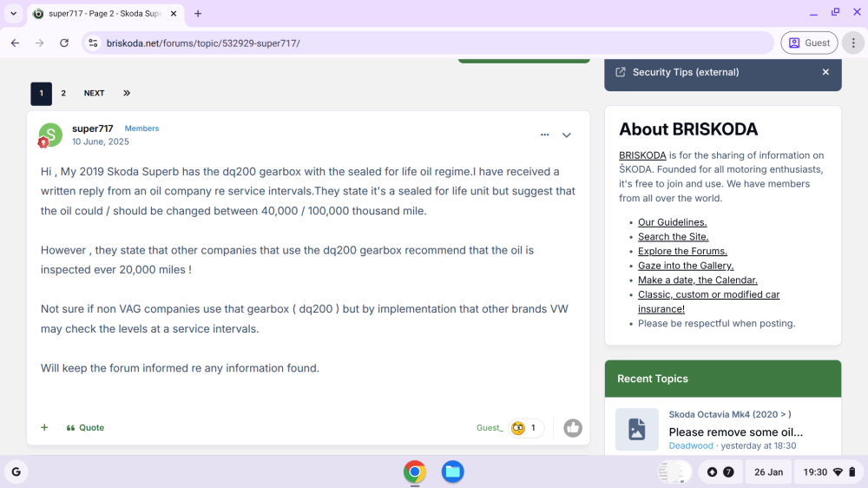Jump to last page double-chevron
868x488 pixels.
point(127,93)
